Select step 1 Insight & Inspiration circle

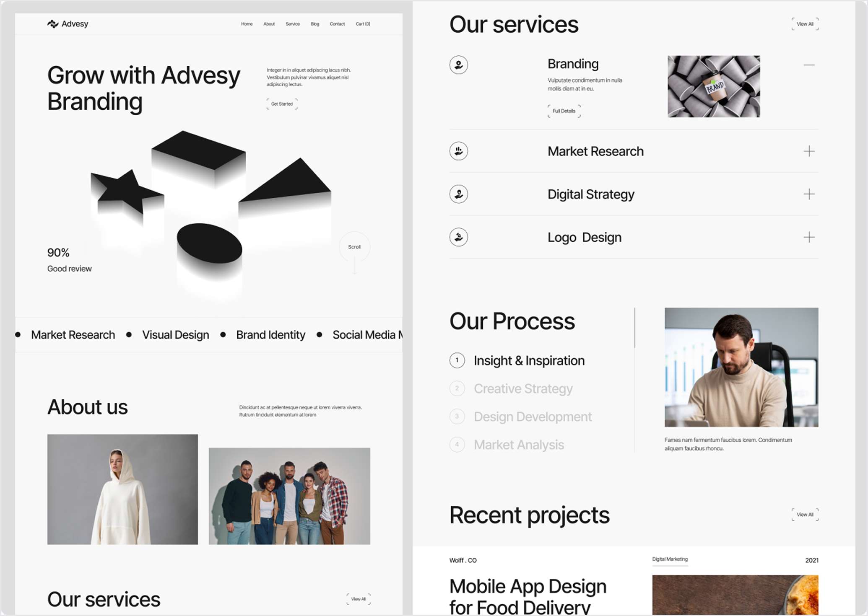pyautogui.click(x=457, y=360)
